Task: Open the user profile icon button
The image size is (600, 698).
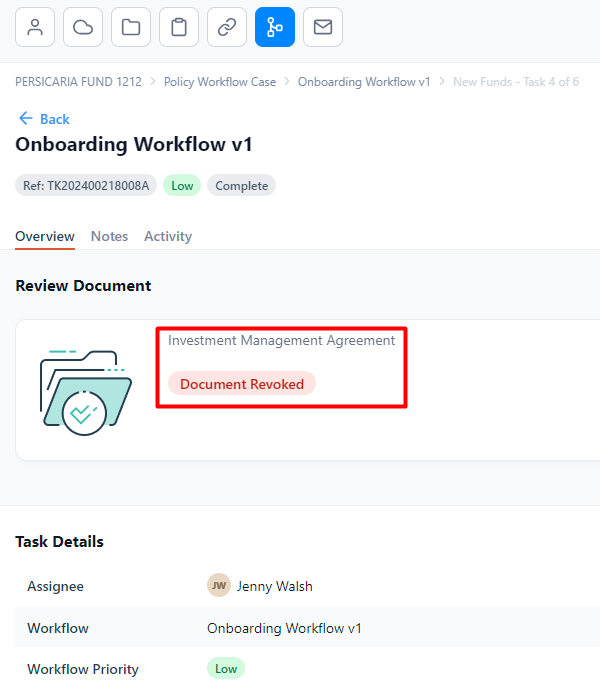Action: coord(35,27)
